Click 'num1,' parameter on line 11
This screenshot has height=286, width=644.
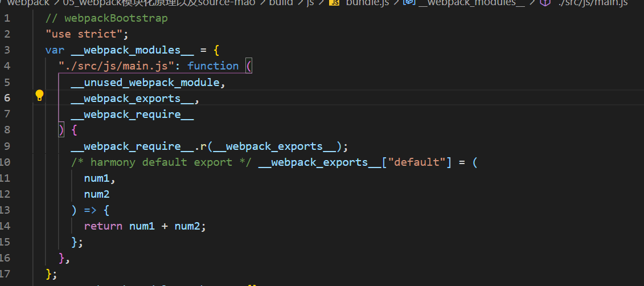(x=100, y=178)
